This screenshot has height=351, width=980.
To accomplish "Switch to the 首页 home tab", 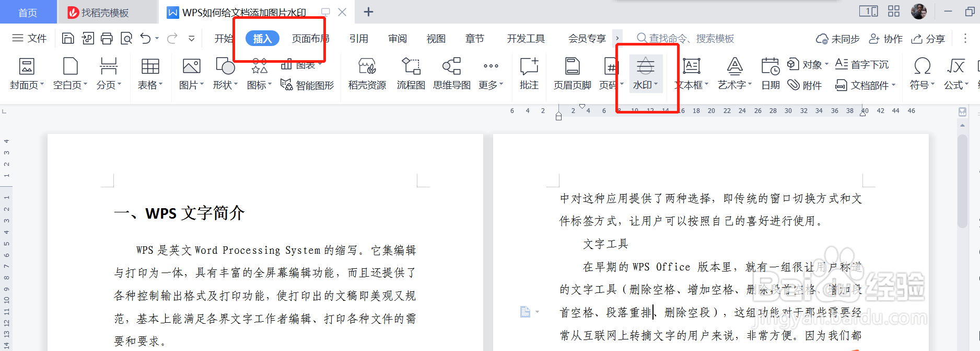I will (28, 12).
